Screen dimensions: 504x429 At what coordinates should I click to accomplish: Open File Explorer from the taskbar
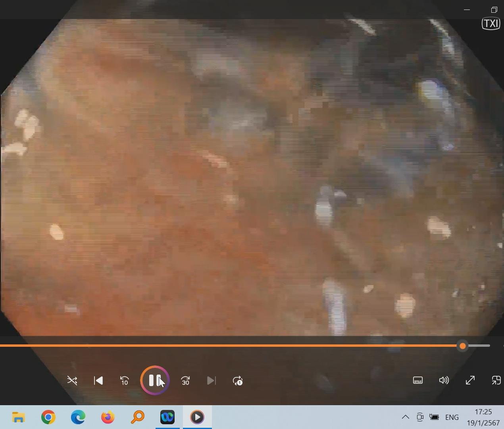18,417
